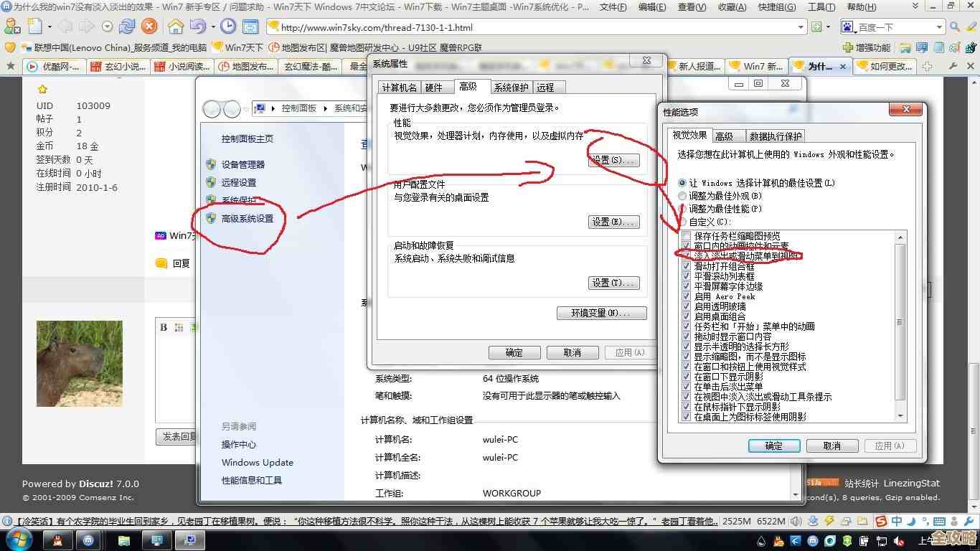Screen dimensions: 980x551
Task: Click the 增强功能 plus icon
Action: (x=850, y=47)
